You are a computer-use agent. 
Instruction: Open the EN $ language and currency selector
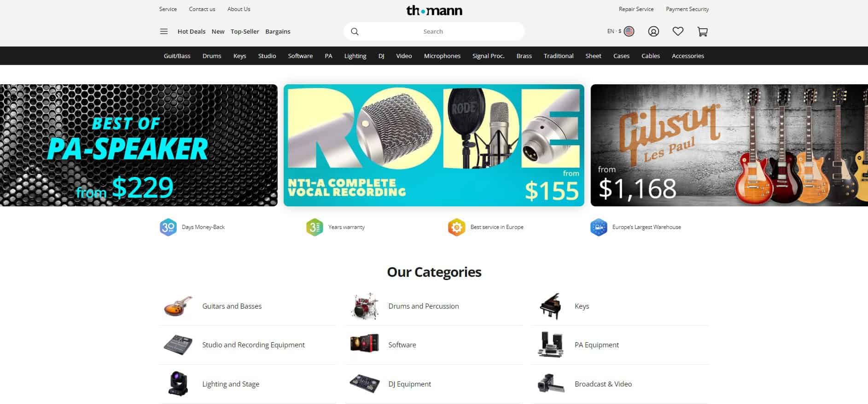[620, 31]
